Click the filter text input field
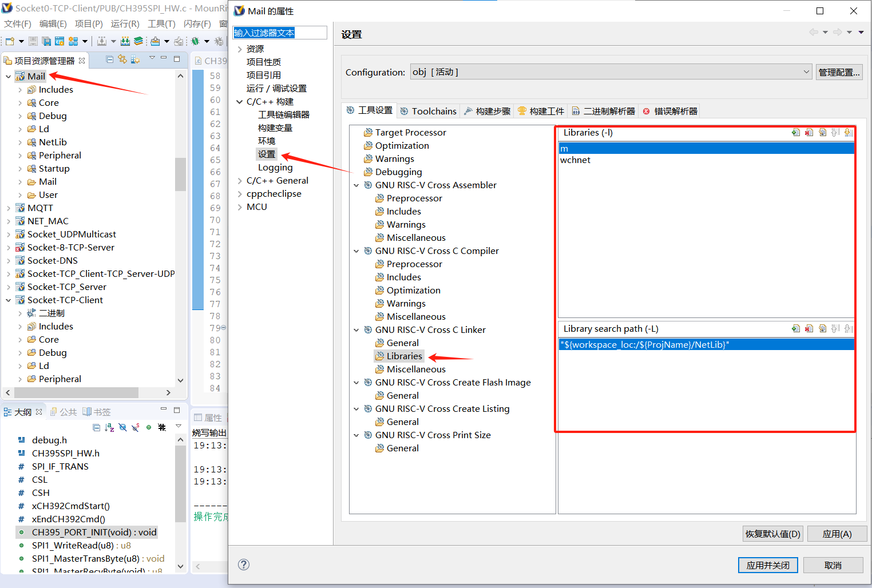The width and height of the screenshot is (872, 588). point(280,33)
